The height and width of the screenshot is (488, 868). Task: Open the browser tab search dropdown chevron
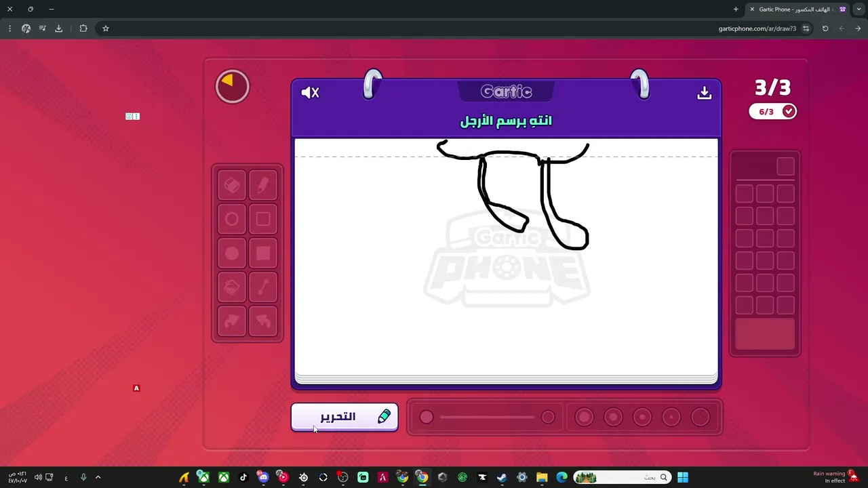[859, 9]
